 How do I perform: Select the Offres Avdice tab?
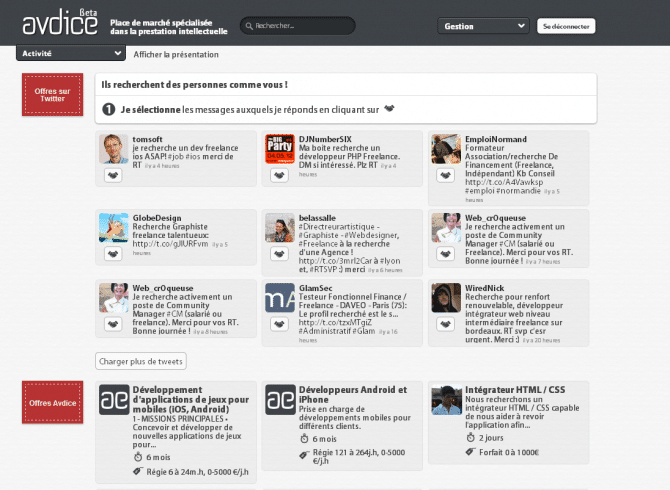click(x=52, y=402)
